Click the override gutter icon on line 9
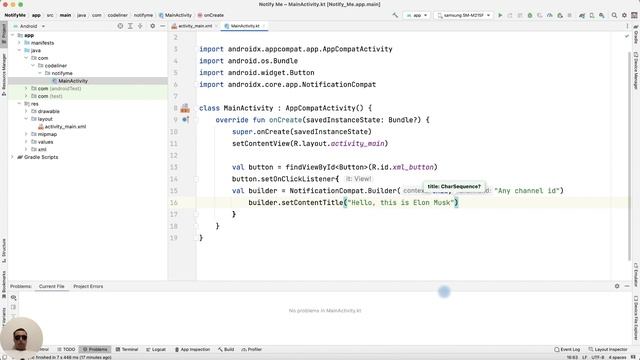 (x=185, y=120)
